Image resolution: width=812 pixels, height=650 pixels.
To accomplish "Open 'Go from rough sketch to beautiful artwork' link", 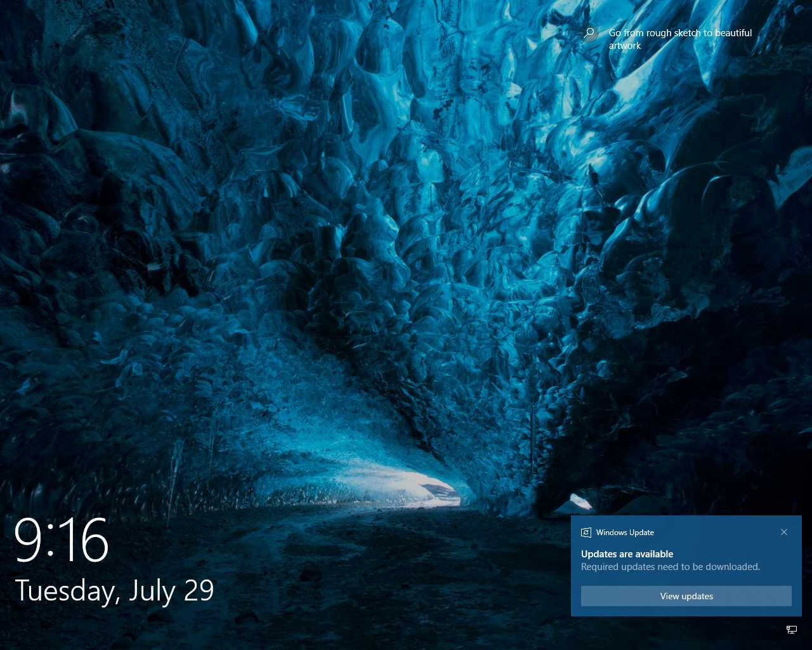I will tap(680, 39).
